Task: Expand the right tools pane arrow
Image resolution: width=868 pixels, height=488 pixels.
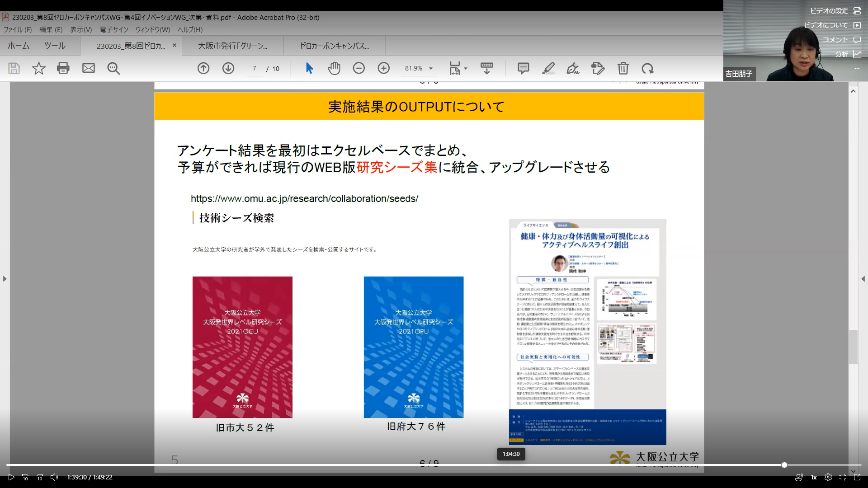Action: click(863, 279)
